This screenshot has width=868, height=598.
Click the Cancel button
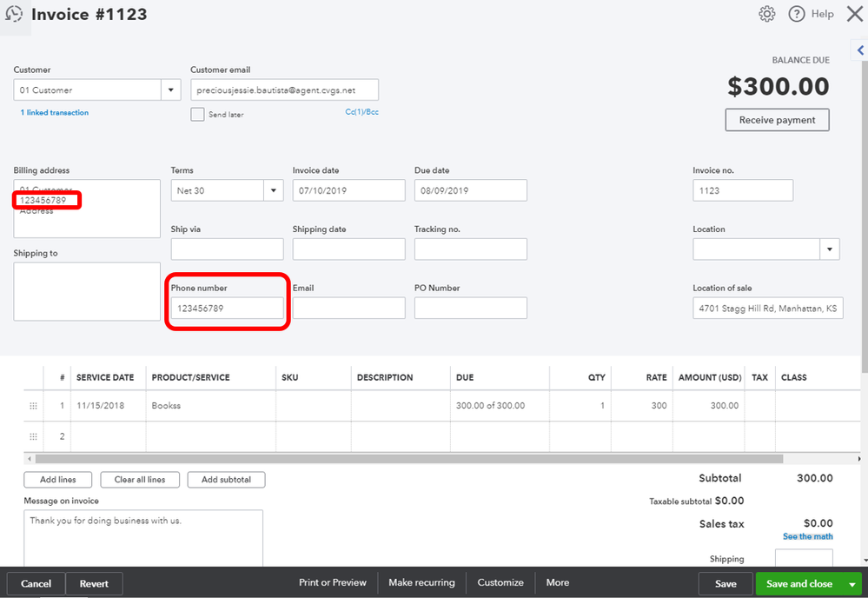click(x=36, y=583)
